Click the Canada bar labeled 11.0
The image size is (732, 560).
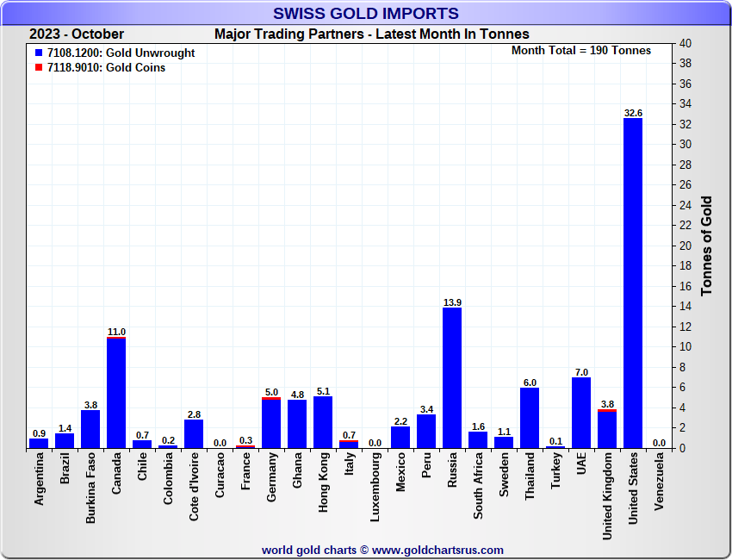(x=116, y=393)
